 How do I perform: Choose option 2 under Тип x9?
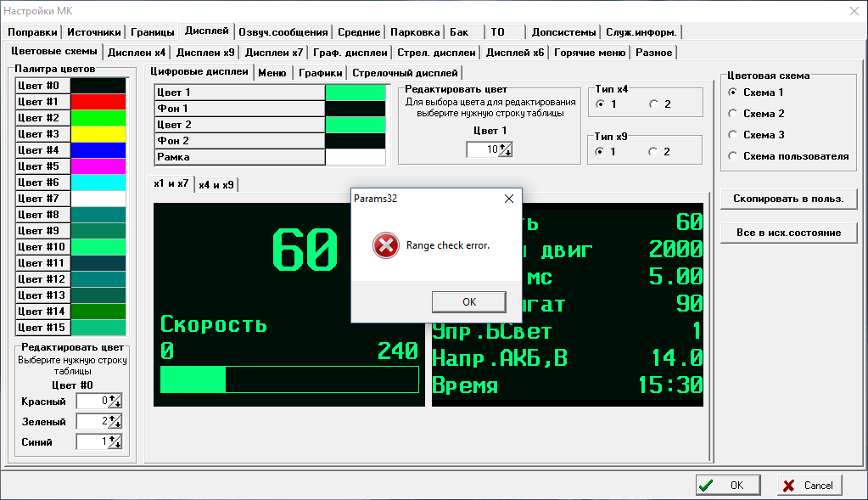click(x=653, y=152)
